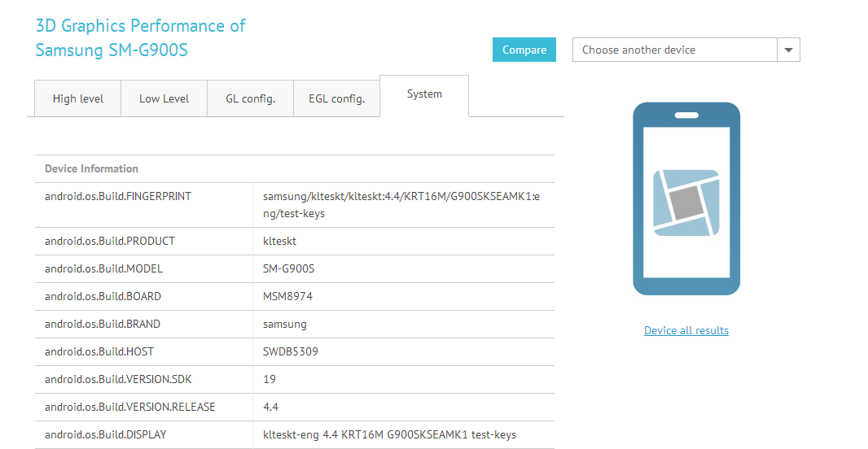Open the Choose another device dropdown arrow
Viewport: 868px width, 449px height.
tap(788, 50)
